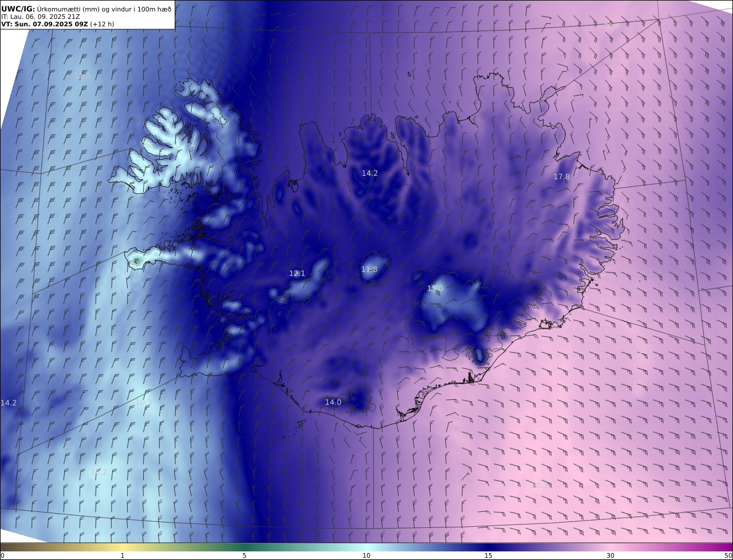Click the colorbar label "5"
The width and height of the screenshot is (733, 560).
tap(245, 555)
